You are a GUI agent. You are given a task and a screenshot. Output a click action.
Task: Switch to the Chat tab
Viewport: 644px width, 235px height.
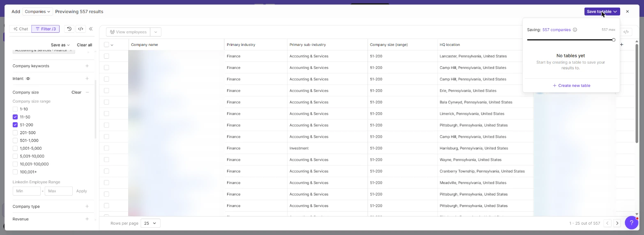tap(21, 29)
